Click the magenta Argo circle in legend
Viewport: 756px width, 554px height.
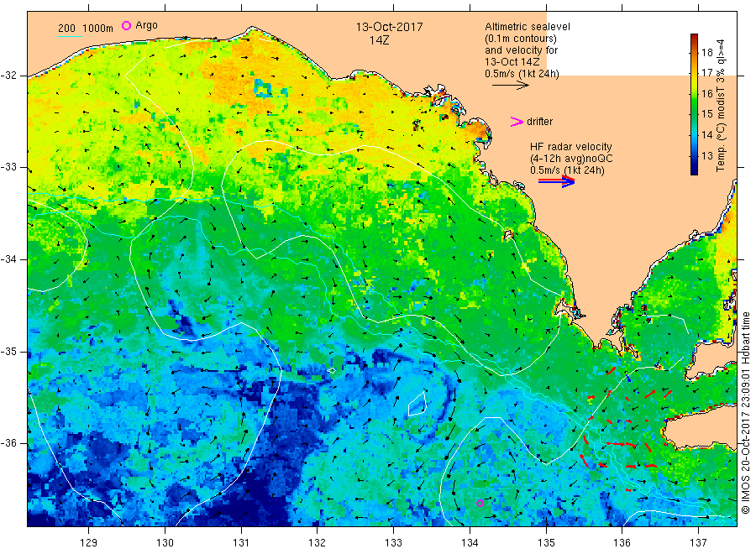coord(126,25)
